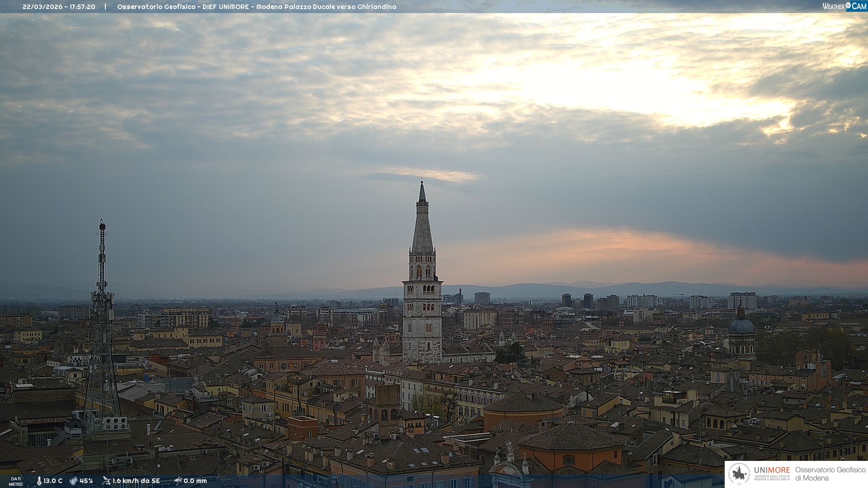Click the umbrella rainfall icon

178,481
